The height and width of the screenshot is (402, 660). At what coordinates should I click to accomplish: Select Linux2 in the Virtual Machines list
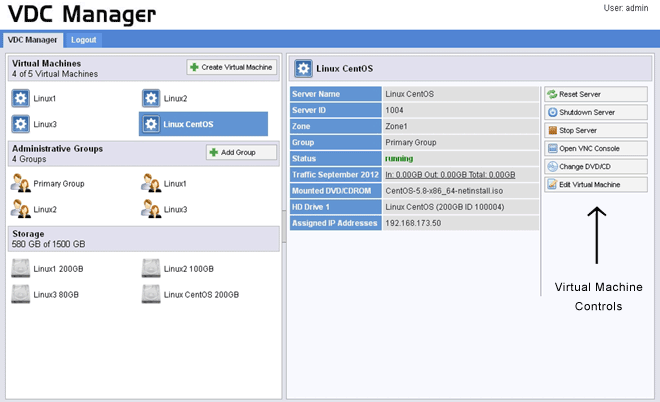click(175, 99)
